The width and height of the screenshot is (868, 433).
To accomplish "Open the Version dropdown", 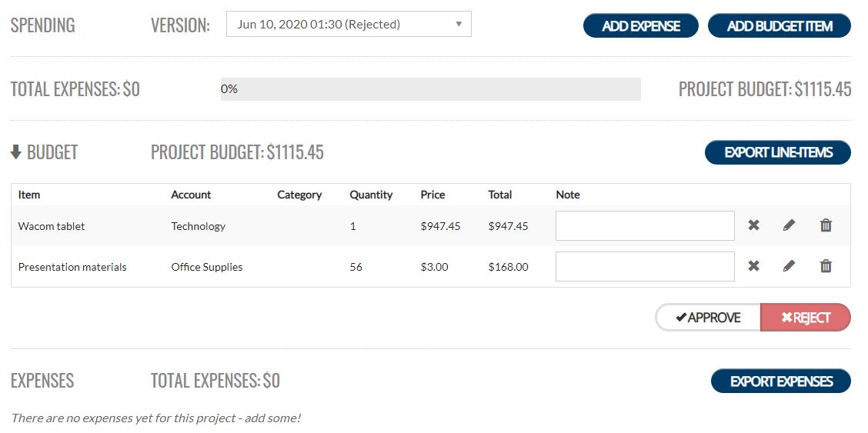I will tap(349, 24).
